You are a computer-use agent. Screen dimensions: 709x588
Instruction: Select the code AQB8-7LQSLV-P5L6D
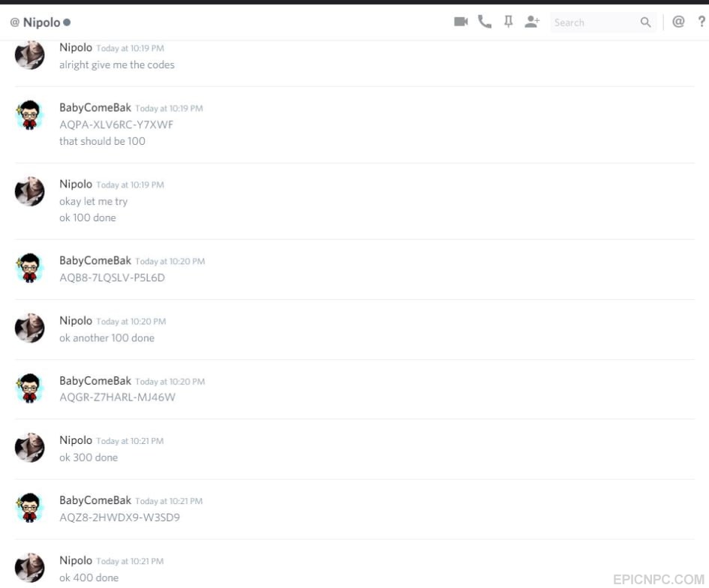coord(112,277)
